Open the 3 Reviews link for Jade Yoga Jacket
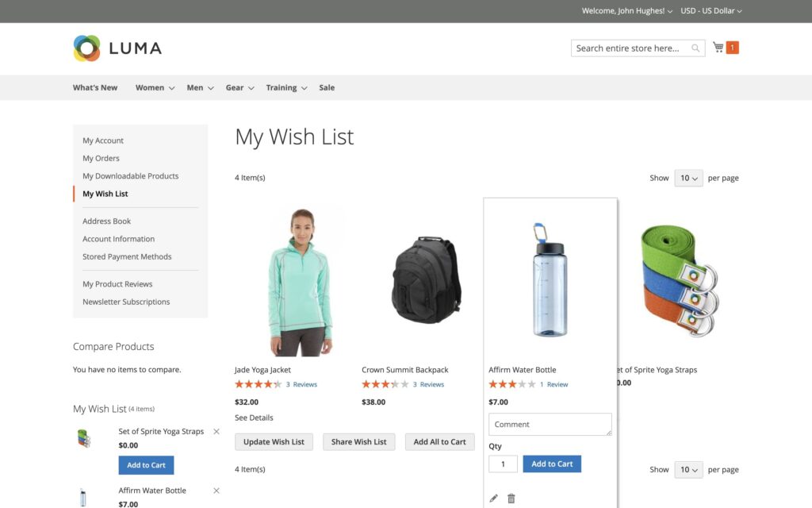This screenshot has height=508, width=812. [x=301, y=384]
